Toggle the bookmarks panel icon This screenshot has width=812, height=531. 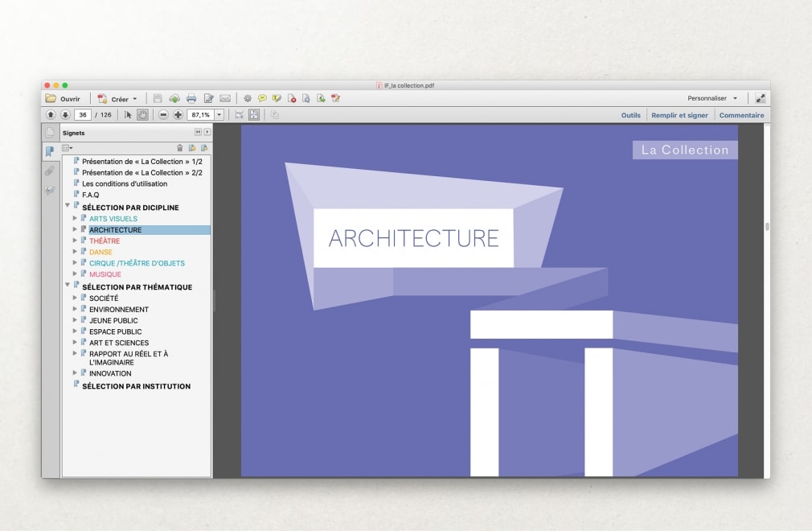[x=50, y=151]
